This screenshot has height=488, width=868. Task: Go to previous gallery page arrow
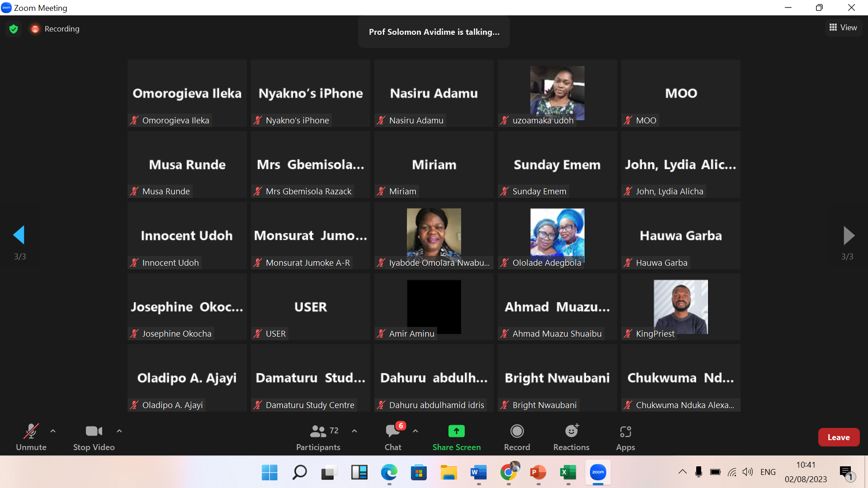point(19,235)
